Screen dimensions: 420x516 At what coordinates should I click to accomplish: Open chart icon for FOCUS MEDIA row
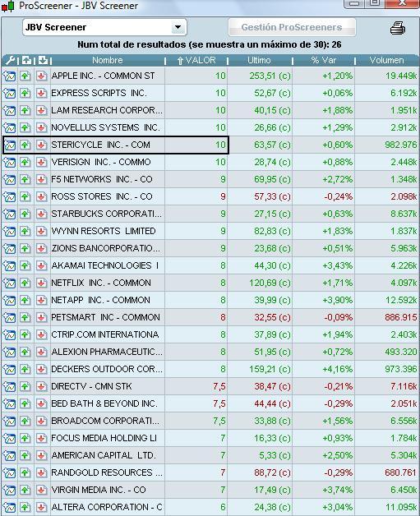coord(10,438)
